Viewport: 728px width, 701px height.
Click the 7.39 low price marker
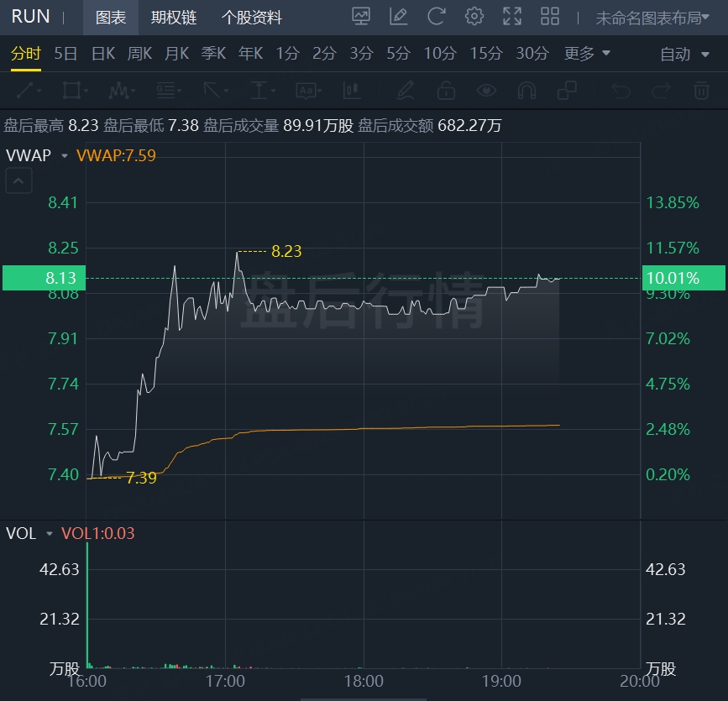point(142,478)
